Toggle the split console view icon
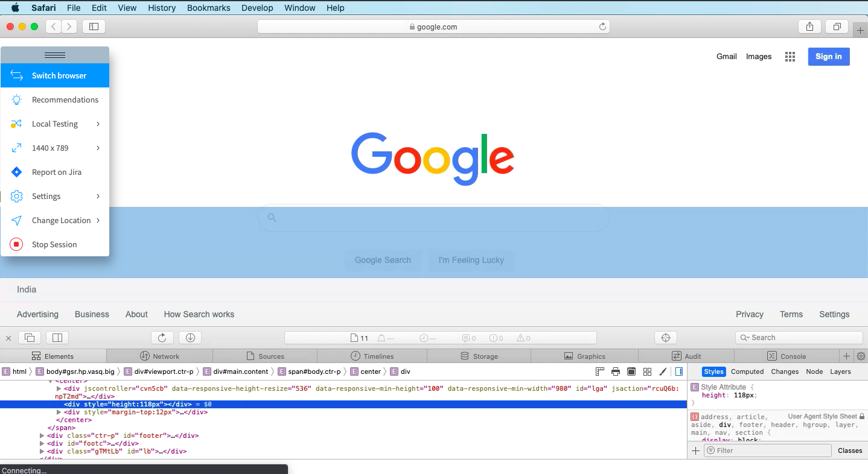Viewport: 868px width, 474px height. pyautogui.click(x=56, y=338)
